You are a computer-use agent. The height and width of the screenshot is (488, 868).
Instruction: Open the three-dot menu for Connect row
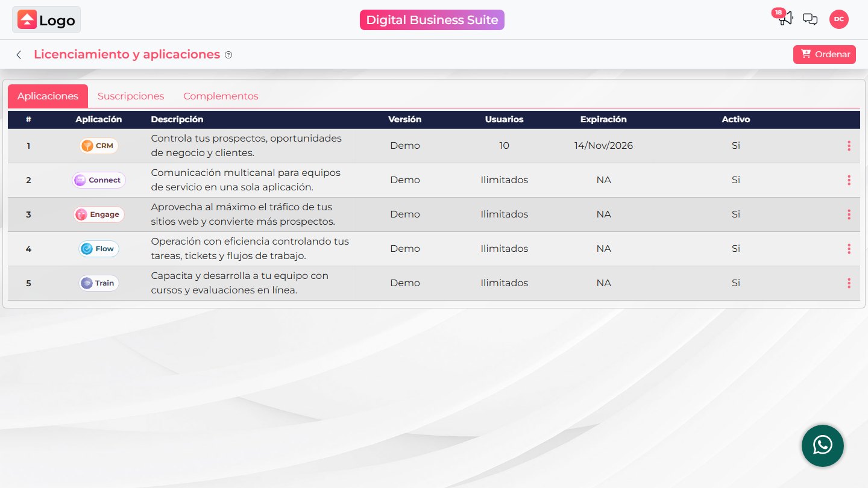(849, 180)
